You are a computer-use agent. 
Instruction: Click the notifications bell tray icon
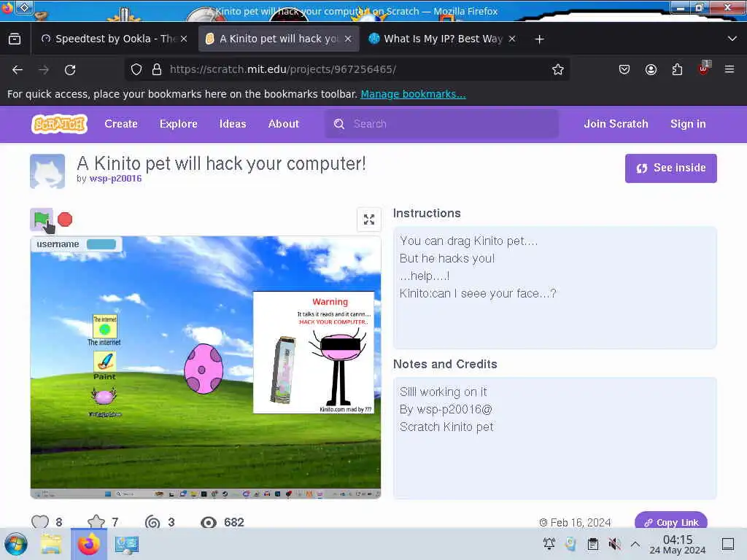click(x=549, y=543)
